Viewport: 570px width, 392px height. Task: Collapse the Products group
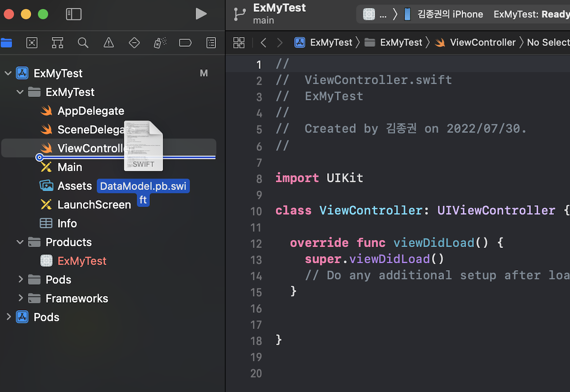pos(20,242)
